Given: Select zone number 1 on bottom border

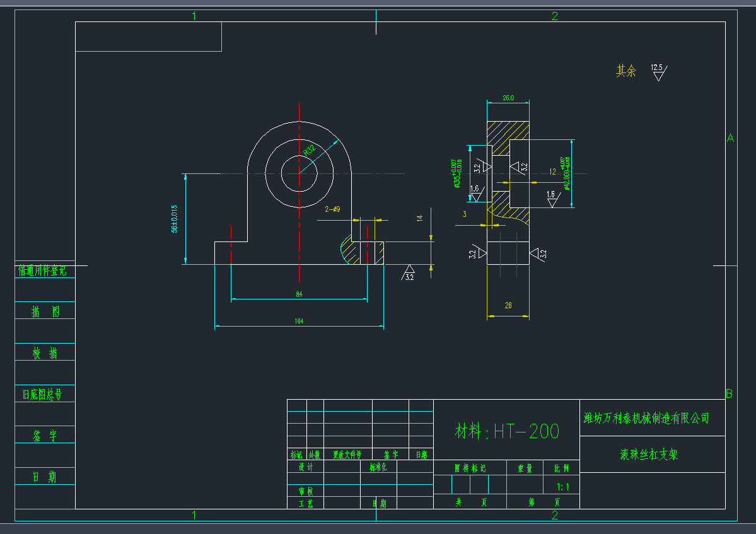Looking at the screenshot, I should (194, 515).
